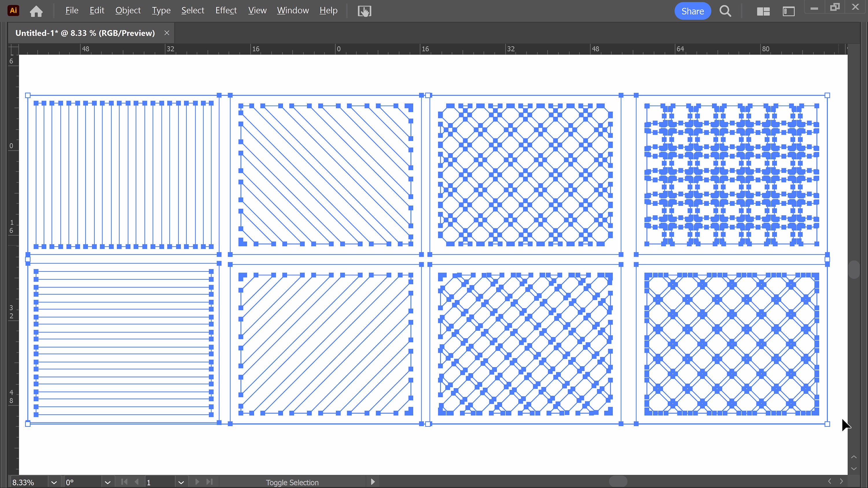This screenshot has width=868, height=488.
Task: Select the Hand tool icon in toolbar
Action: click(x=364, y=11)
